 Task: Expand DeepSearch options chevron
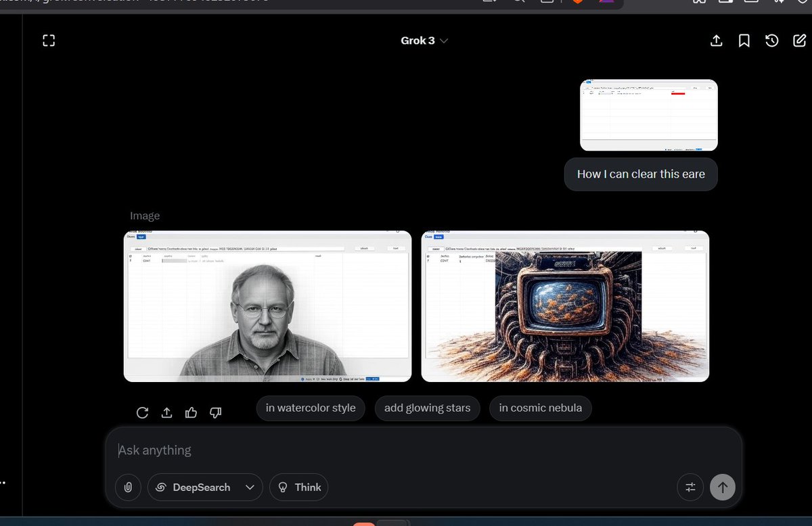(x=250, y=487)
